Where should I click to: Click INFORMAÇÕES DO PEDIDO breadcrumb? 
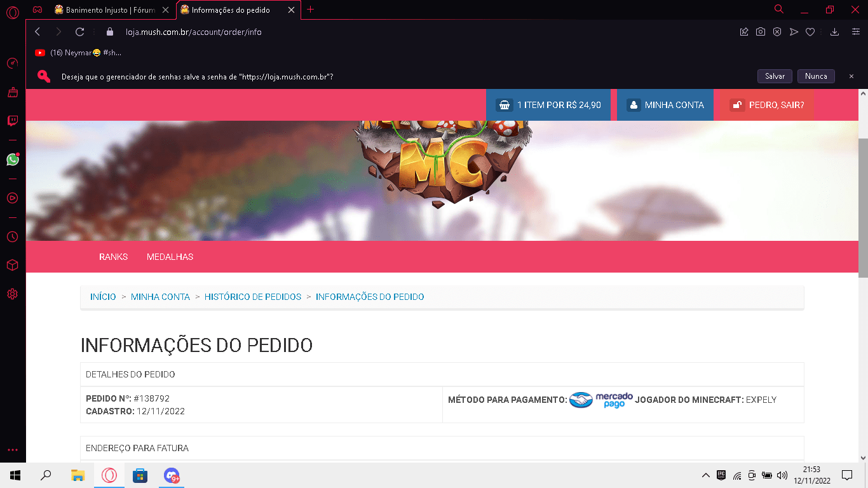(x=370, y=297)
